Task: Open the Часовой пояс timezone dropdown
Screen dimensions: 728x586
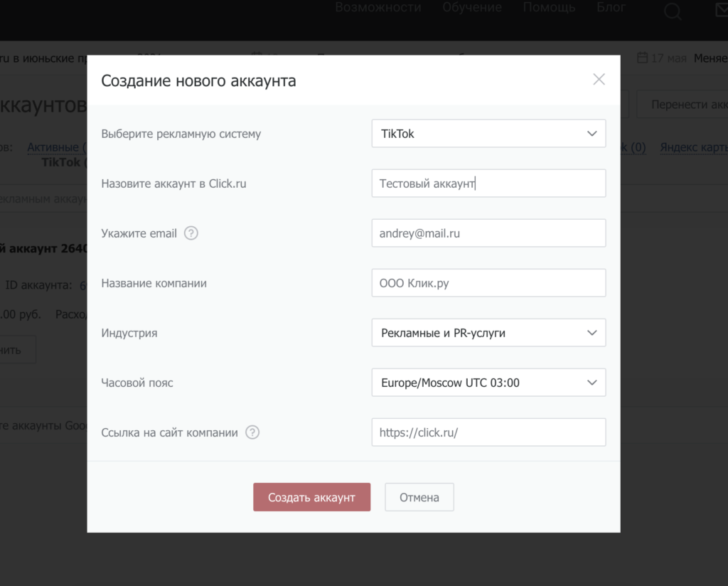Action: click(488, 383)
